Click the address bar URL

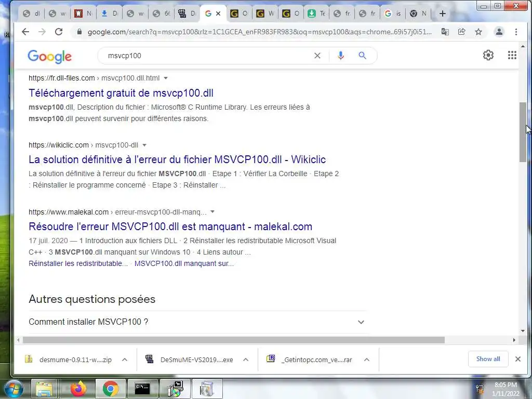(x=260, y=32)
